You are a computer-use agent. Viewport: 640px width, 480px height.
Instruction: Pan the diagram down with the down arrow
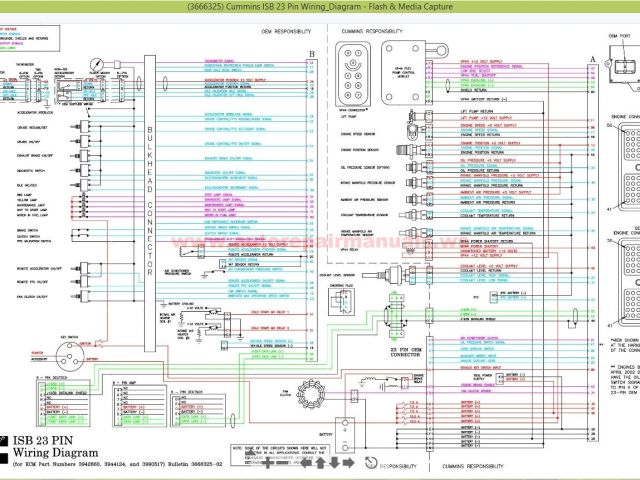tap(336, 463)
